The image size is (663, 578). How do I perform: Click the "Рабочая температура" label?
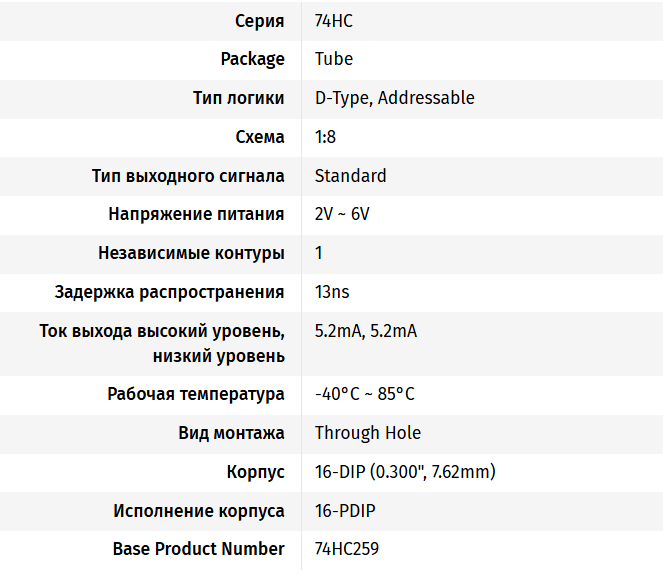pyautogui.click(x=196, y=394)
